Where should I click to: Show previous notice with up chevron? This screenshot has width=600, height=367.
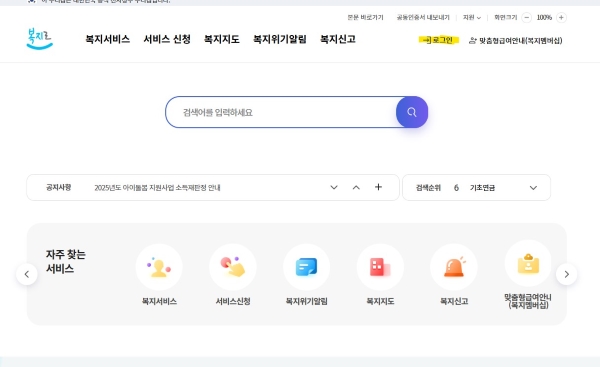point(356,188)
